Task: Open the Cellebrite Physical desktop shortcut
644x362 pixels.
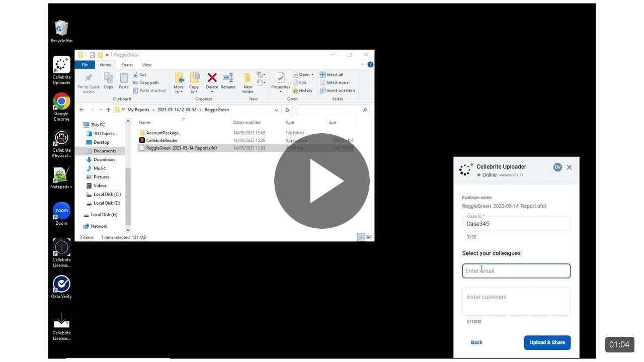Action: pos(61,143)
